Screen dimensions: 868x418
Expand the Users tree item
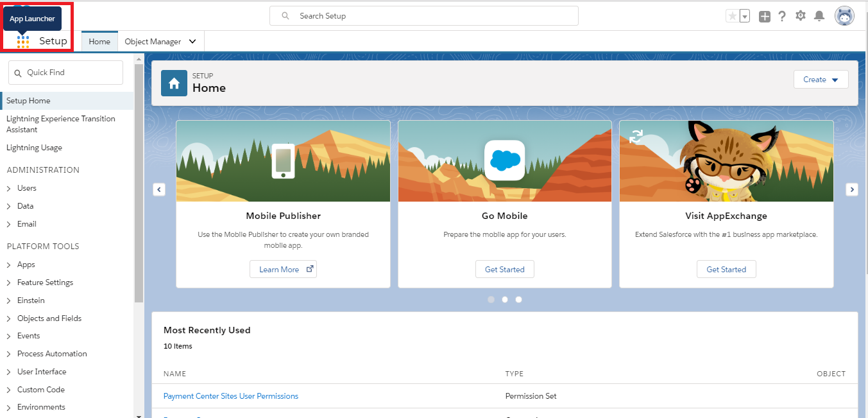9,188
